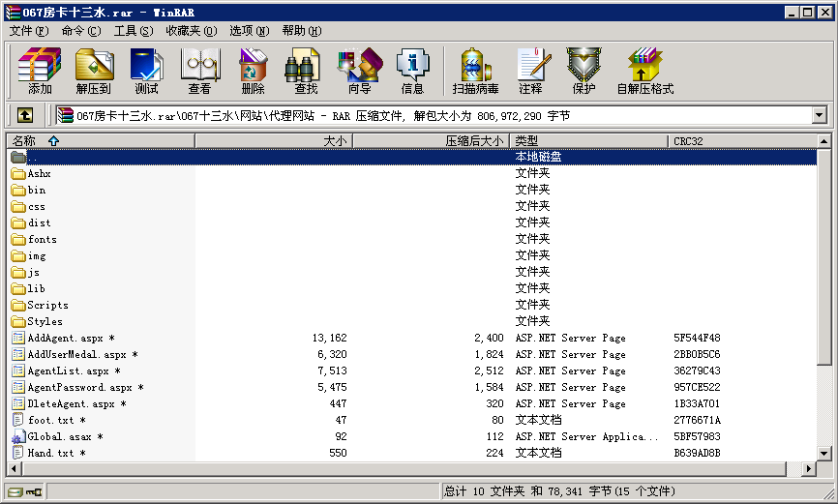Go up one folder level button

click(x=25, y=115)
